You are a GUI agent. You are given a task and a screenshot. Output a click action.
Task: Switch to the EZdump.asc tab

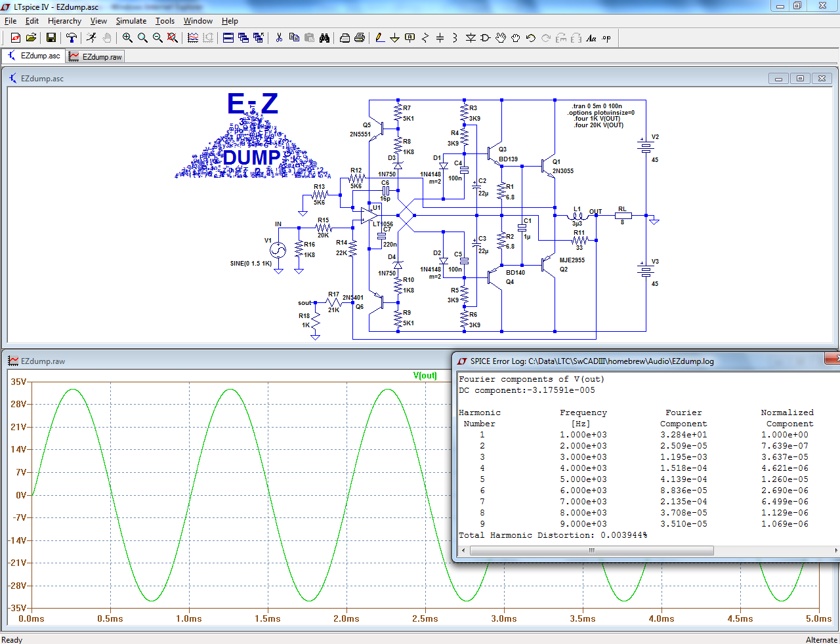click(x=33, y=56)
